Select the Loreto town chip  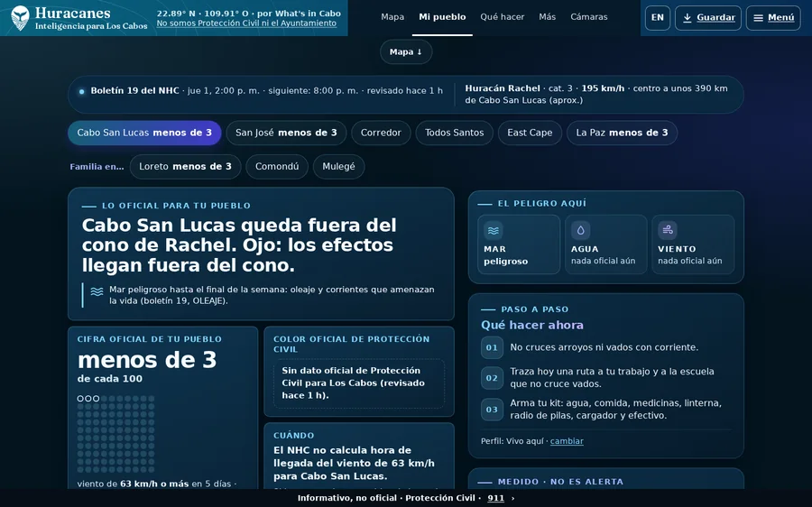pos(185,167)
